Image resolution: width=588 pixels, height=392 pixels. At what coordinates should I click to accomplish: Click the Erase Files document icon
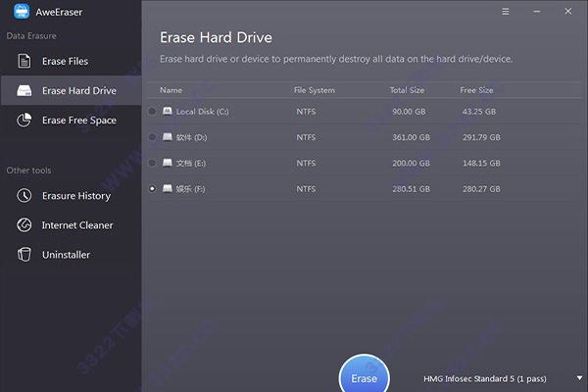(24, 61)
